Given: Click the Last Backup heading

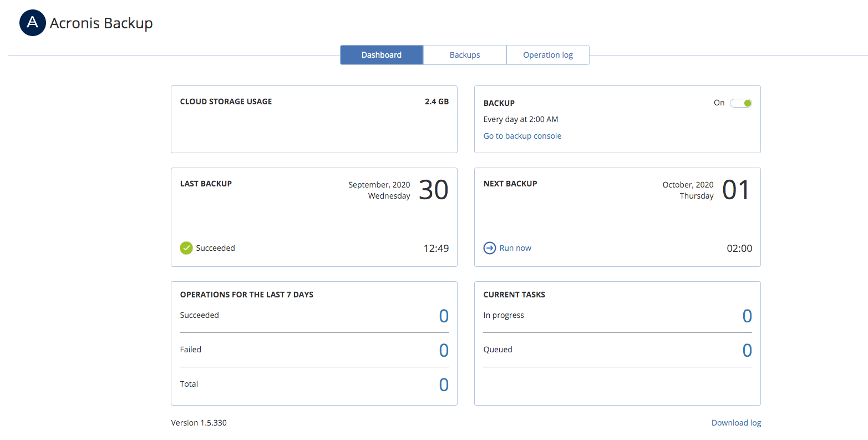Looking at the screenshot, I should point(206,184).
